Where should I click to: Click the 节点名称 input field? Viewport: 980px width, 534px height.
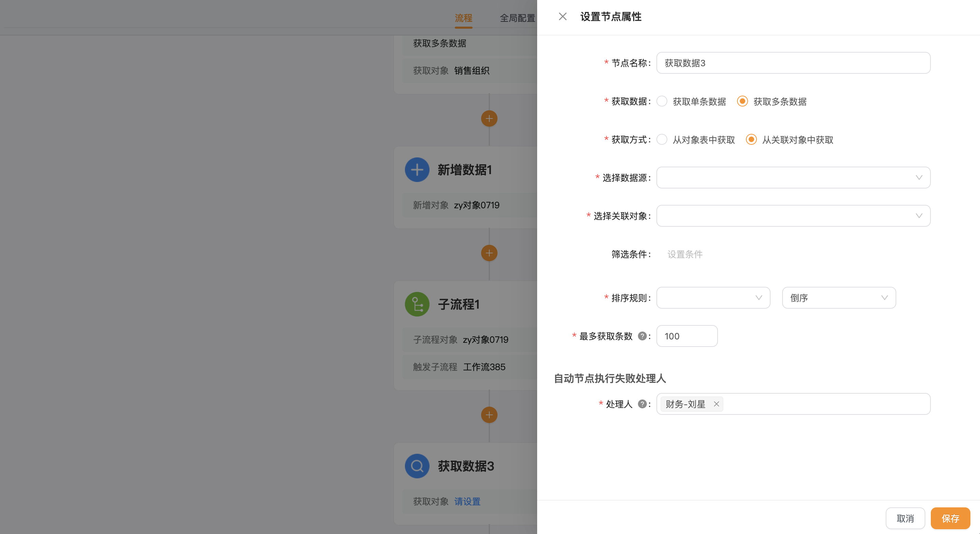pos(793,63)
